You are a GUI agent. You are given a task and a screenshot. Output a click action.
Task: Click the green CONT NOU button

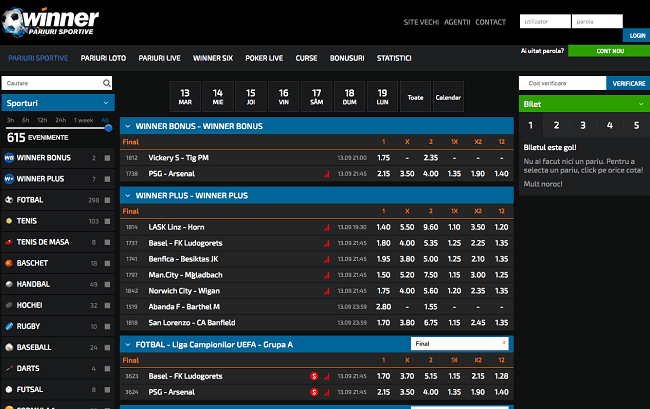point(609,50)
